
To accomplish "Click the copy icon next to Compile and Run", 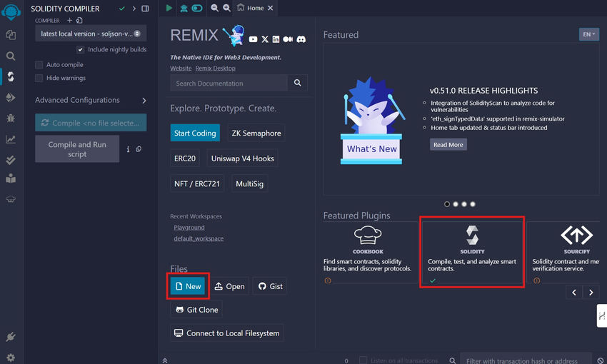I will [139, 149].
